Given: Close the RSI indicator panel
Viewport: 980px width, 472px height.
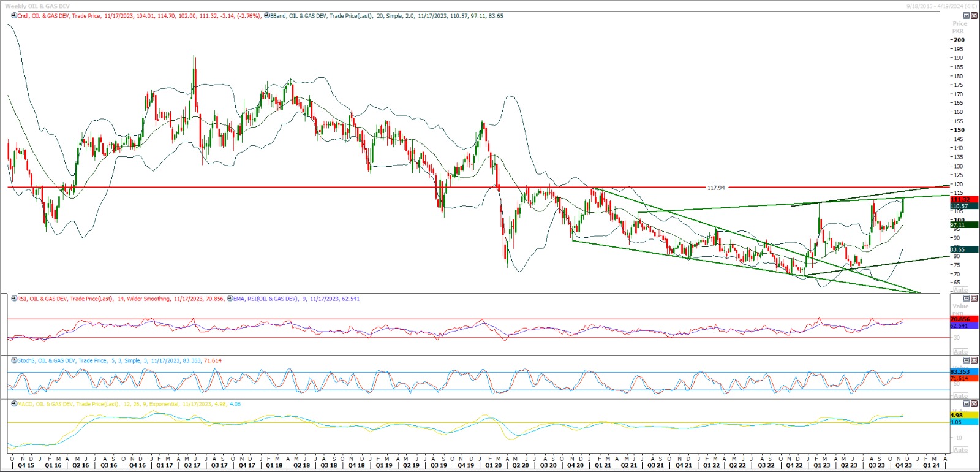Looking at the screenshot, I should [x=974, y=299].
